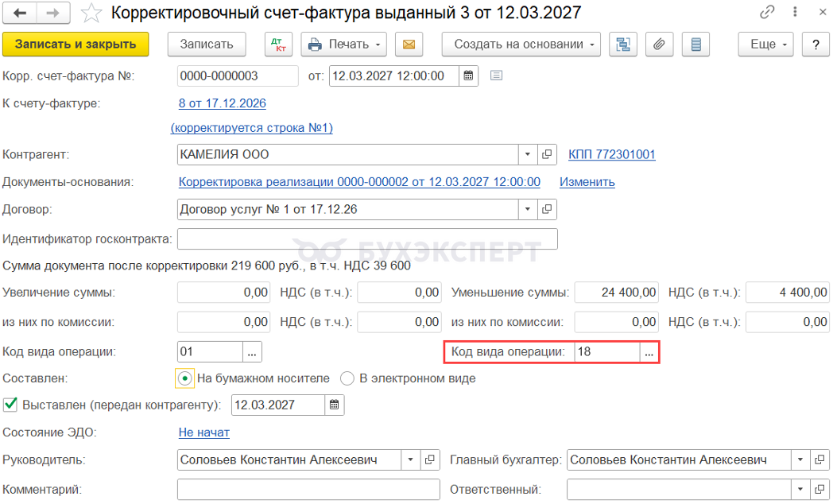Add to favorites with the star icon

pyautogui.click(x=91, y=14)
